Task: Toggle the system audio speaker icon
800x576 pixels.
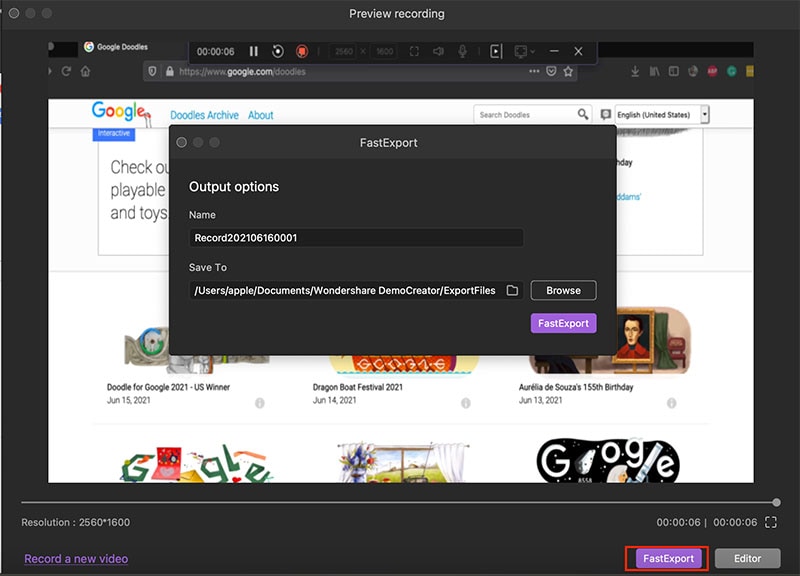Action: 438,51
